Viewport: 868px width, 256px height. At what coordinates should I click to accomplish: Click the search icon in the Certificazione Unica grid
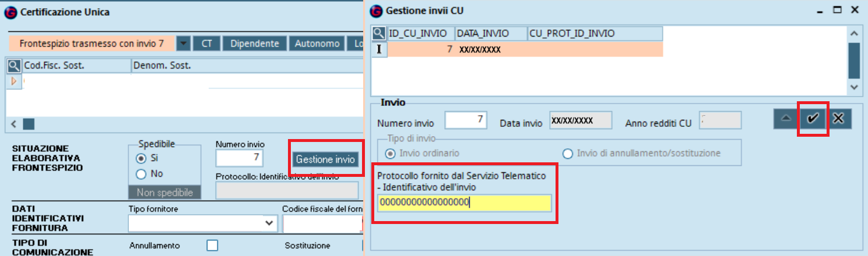tap(13, 66)
